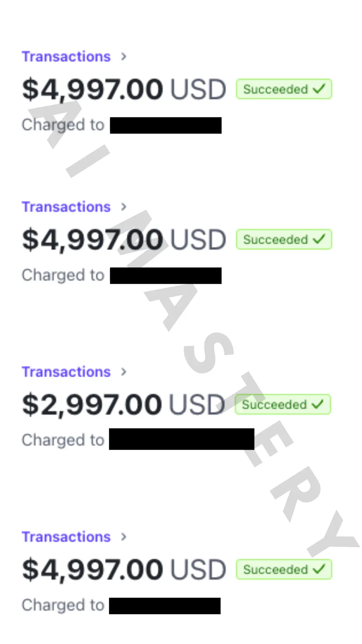The width and height of the screenshot is (362, 644).
Task: Click redacted card details under first payment
Action: pos(166,125)
